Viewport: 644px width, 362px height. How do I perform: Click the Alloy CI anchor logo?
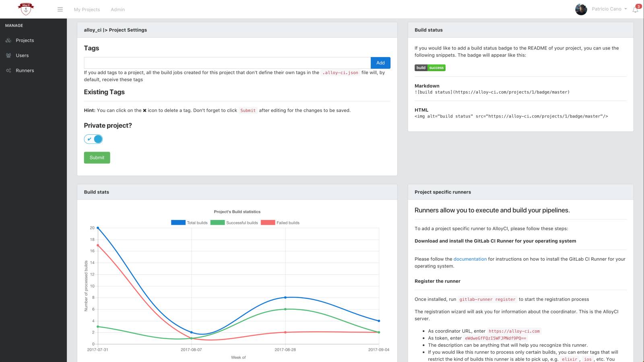[26, 9]
